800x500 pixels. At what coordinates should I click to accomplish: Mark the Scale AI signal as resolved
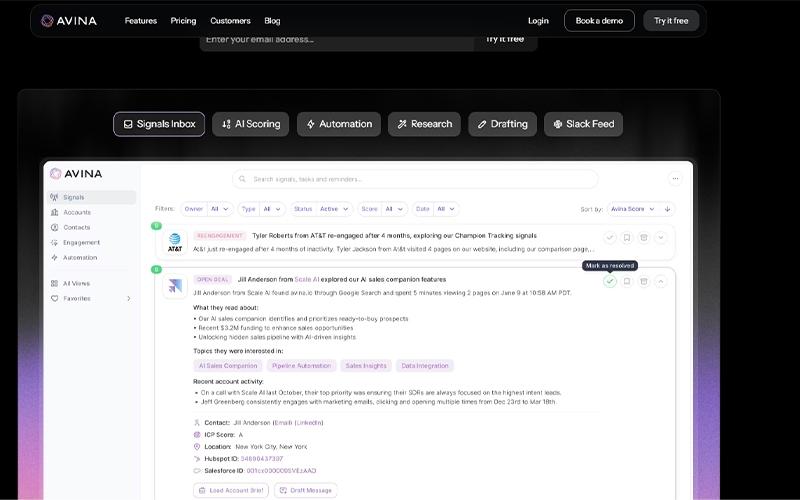pyautogui.click(x=610, y=281)
